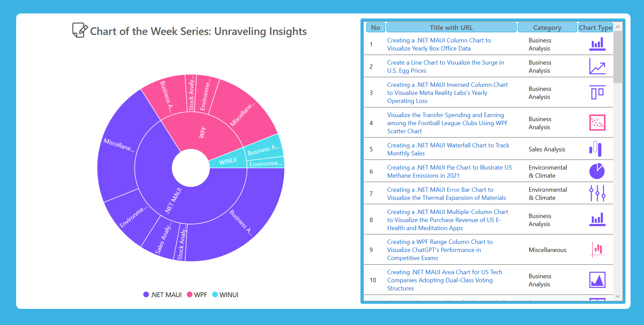Open the Line Chart U.S. Egg Prices link
The height and width of the screenshot is (325, 644).
pos(445,66)
